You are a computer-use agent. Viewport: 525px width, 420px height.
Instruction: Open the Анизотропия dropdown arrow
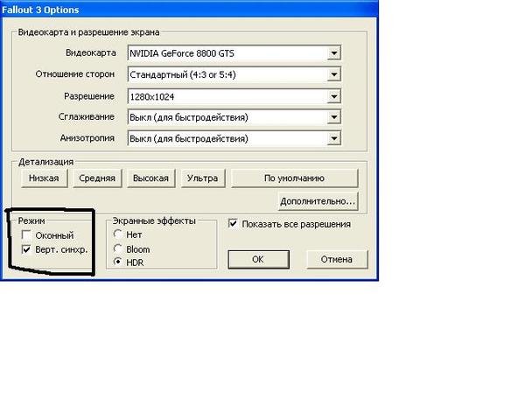coord(333,138)
